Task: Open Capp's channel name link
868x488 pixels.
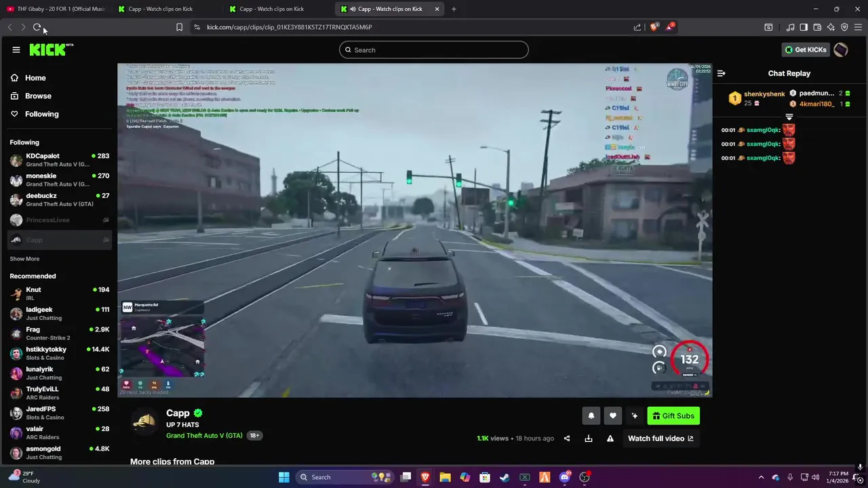Action: click(178, 413)
